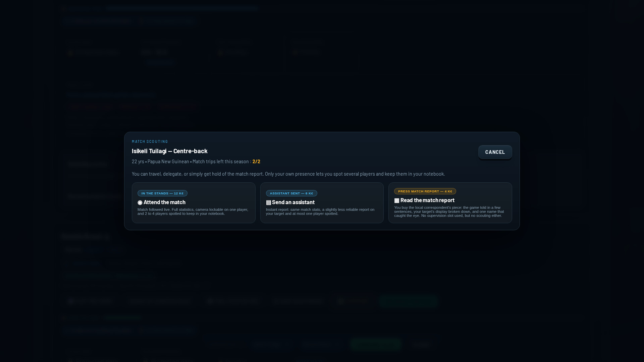
Task: Click the 'Press match report — 4 K€' badge
Action: [425, 191]
